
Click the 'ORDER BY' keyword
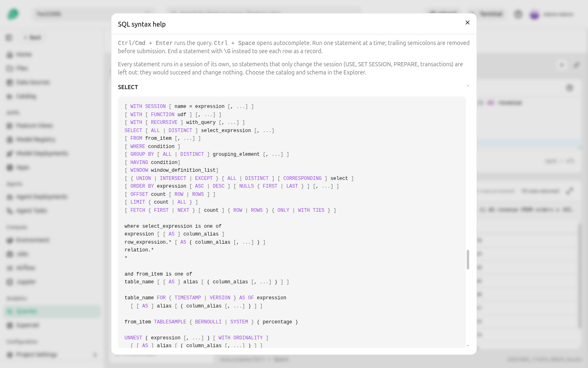tap(142, 186)
